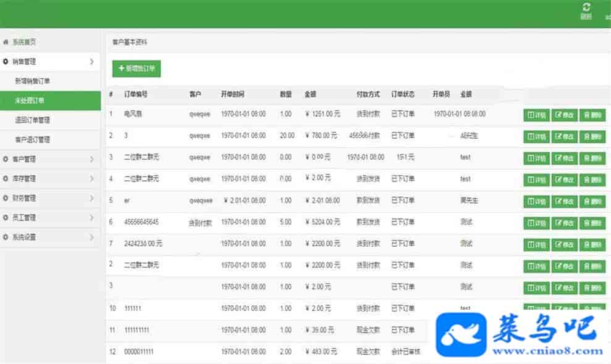
Task: Click the gear icon next to 财务管理
Action: pos(6,199)
